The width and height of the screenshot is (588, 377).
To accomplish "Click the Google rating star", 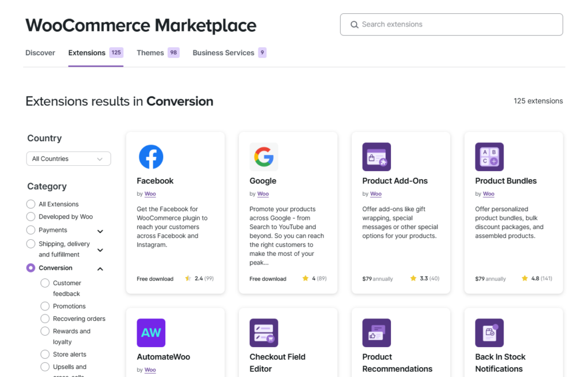I will click(x=305, y=278).
